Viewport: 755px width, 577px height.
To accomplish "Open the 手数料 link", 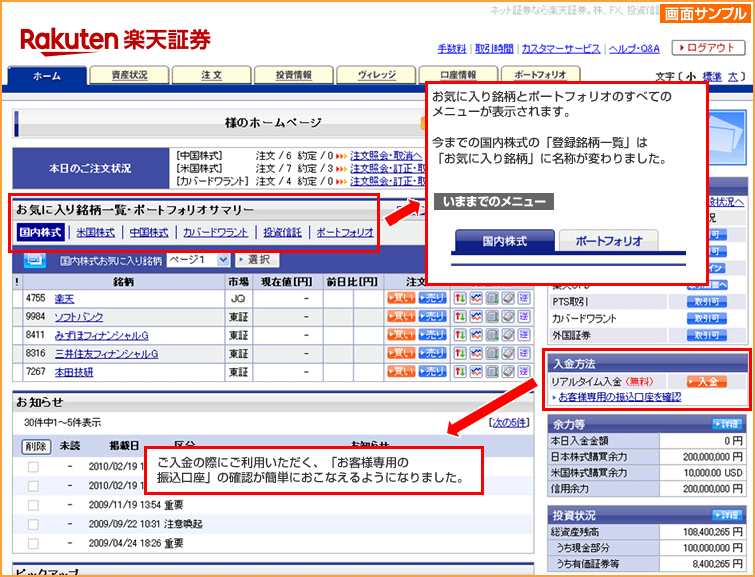I will click(x=452, y=49).
